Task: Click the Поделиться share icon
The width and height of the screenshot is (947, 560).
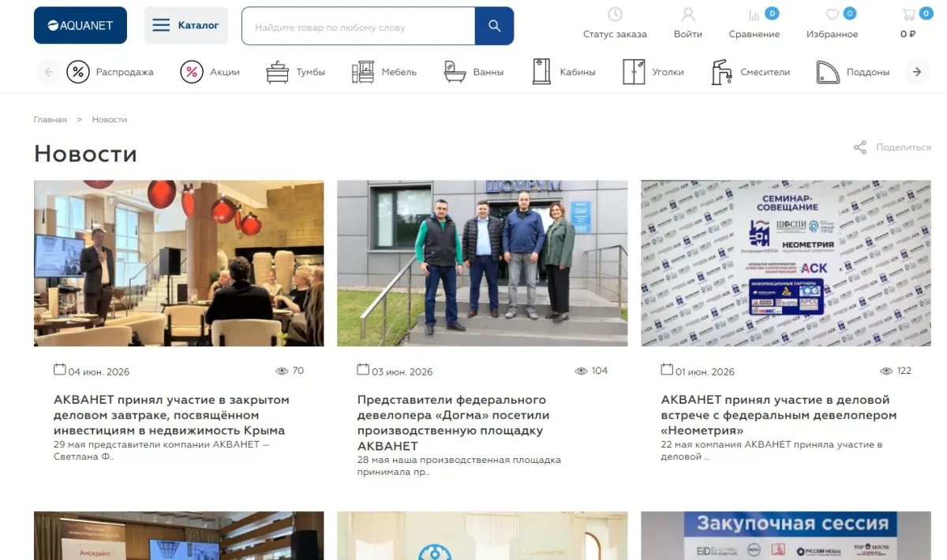Action: pos(860,147)
